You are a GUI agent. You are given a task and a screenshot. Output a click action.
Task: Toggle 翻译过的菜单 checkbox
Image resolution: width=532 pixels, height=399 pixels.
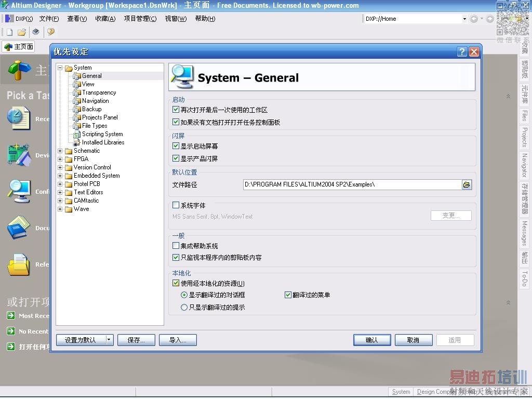point(288,295)
